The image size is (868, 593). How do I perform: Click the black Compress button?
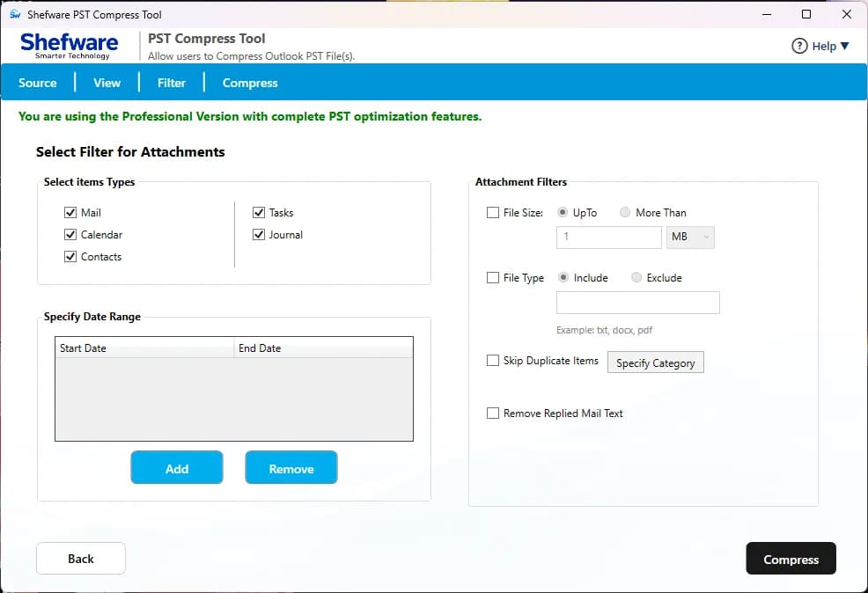click(791, 559)
